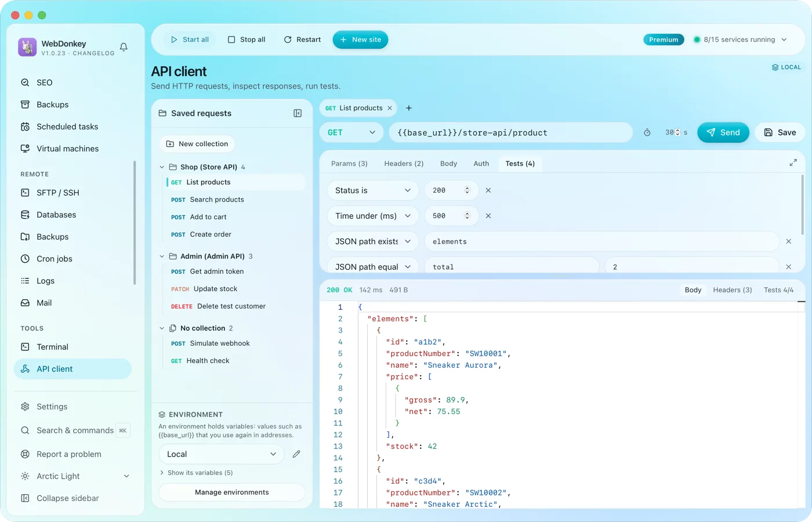
Task: Remove the JSON path equal test
Action: [789, 267]
